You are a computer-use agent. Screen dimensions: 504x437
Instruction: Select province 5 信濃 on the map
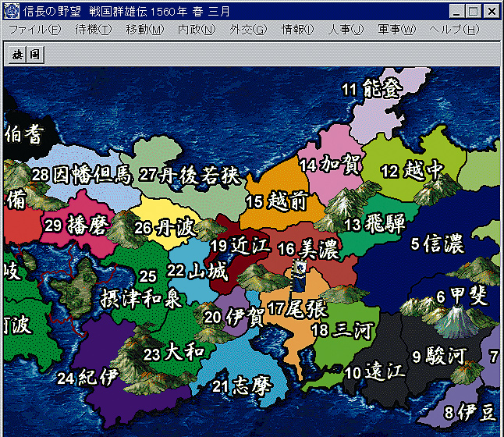(x=437, y=243)
